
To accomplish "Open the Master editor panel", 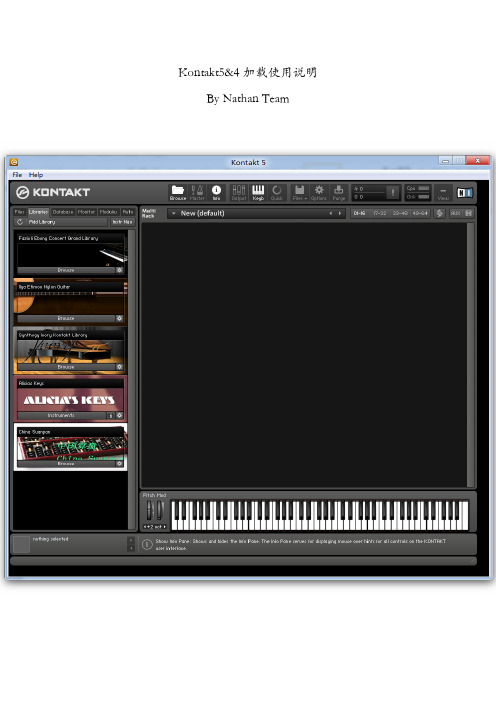I will pos(197,193).
